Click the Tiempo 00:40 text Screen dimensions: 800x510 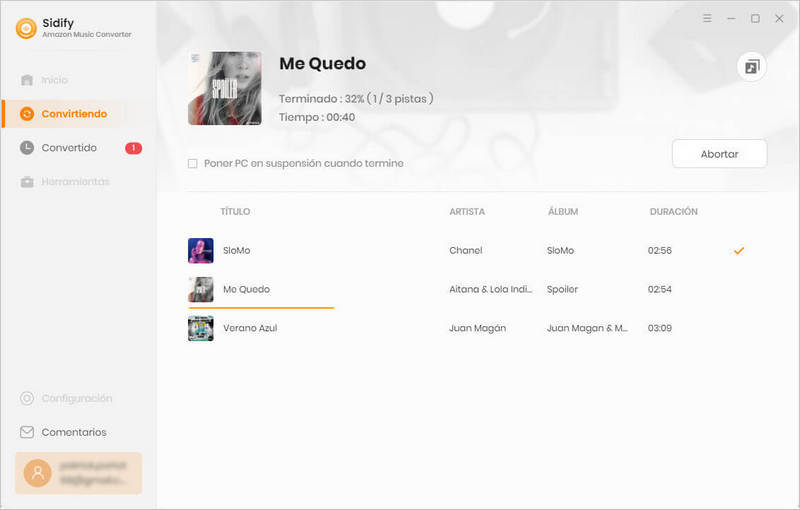[317, 117]
